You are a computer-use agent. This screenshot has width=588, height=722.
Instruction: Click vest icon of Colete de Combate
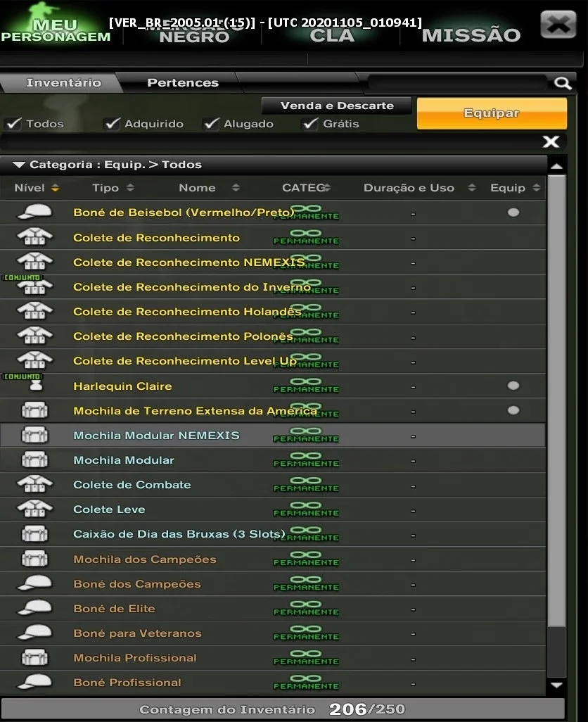(35, 484)
